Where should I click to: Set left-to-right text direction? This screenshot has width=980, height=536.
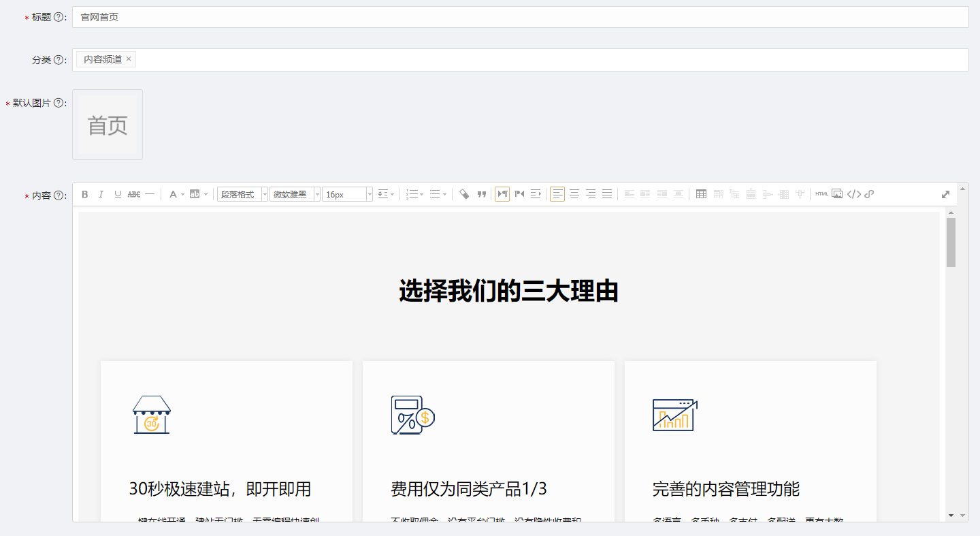pyautogui.click(x=502, y=194)
